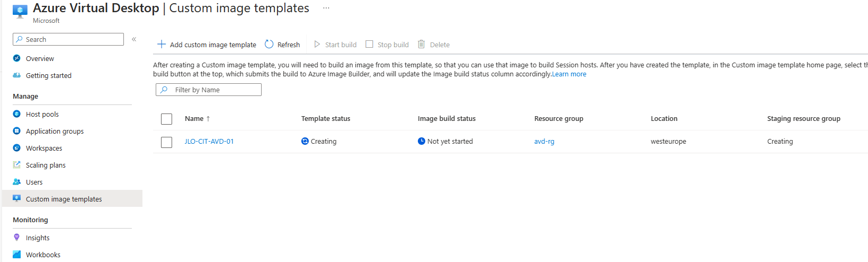The height and width of the screenshot is (262, 868).
Task: Click the Host pools icon
Action: tap(16, 114)
